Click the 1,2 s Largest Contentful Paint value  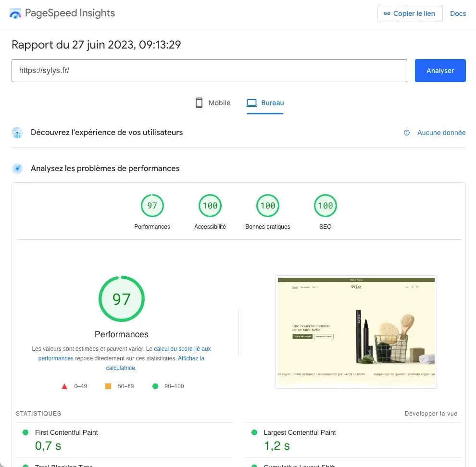[277, 446]
